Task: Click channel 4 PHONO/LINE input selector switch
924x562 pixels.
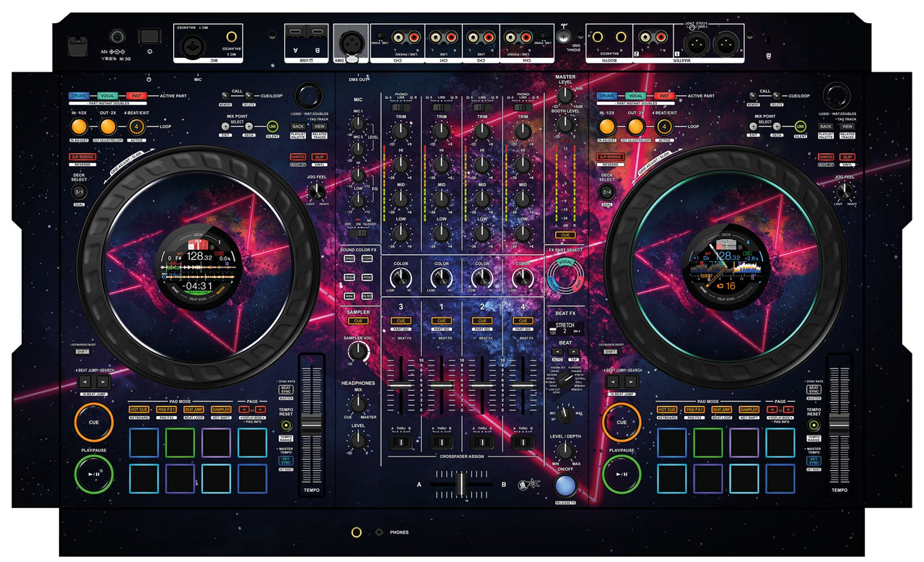Action: click(523, 107)
